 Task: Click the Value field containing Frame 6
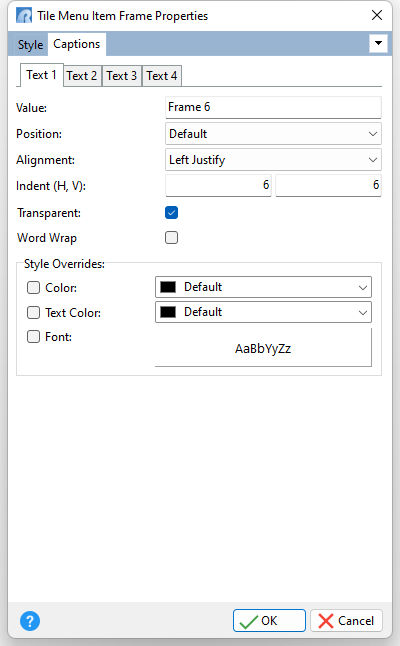[273, 108]
